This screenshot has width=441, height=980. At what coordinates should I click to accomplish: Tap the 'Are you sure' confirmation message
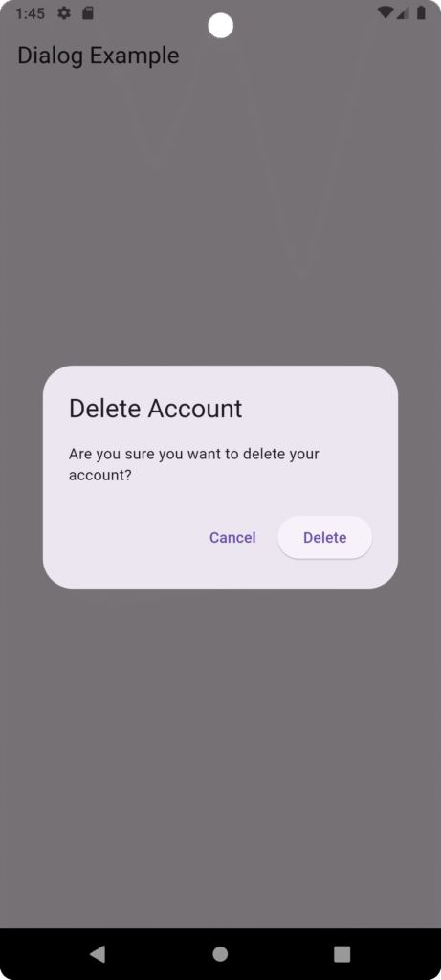click(193, 464)
